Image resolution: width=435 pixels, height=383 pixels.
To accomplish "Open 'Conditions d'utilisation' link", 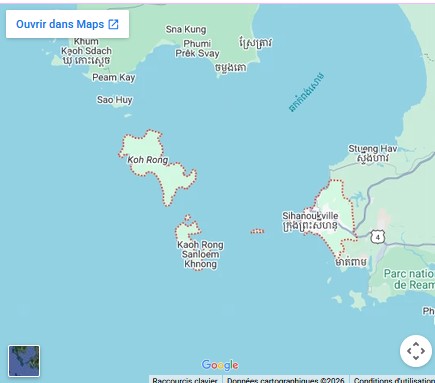I will (x=393, y=380).
